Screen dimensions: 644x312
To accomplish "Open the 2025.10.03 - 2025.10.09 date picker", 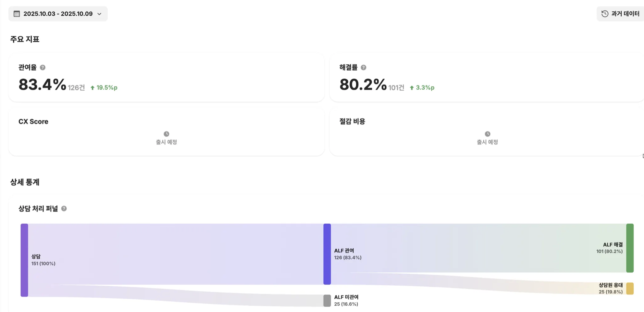I will click(x=58, y=14).
